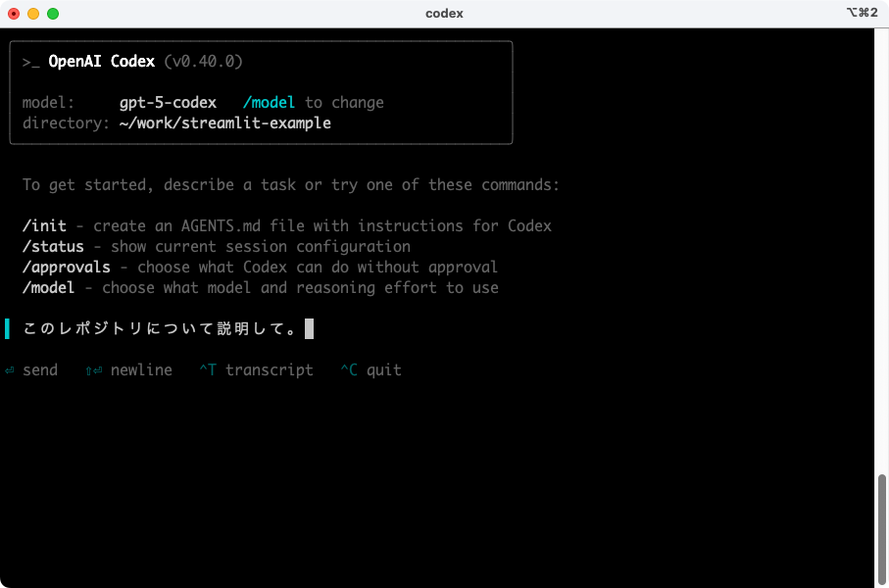Click "create an AGENTS.md file" description
The image size is (889, 588).
[x=322, y=225]
